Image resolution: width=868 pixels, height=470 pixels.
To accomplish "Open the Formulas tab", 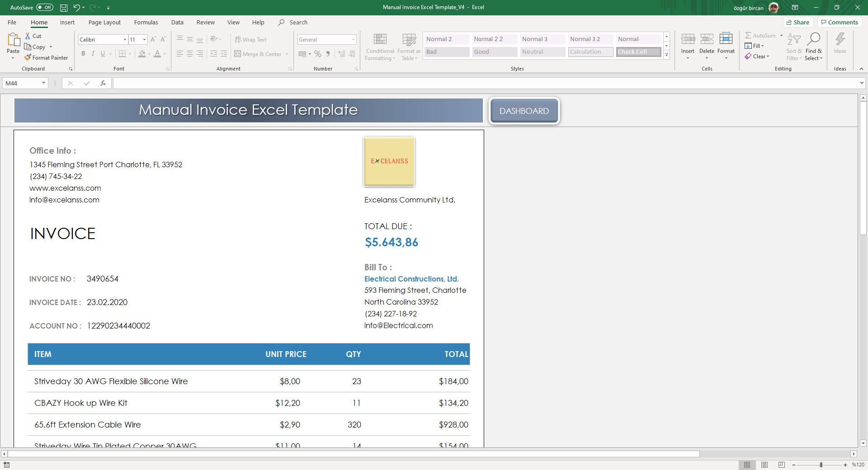I will coord(146,22).
